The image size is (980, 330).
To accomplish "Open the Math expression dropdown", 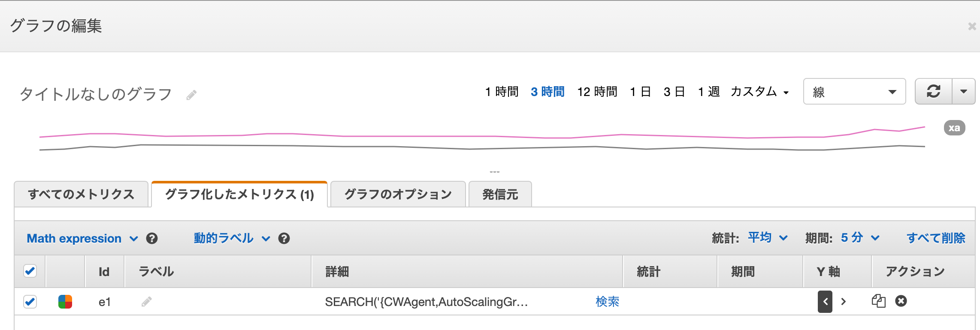I will tap(82, 238).
